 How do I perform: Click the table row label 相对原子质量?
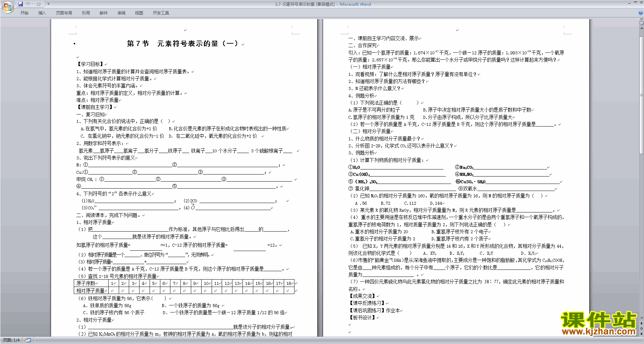point(91,291)
